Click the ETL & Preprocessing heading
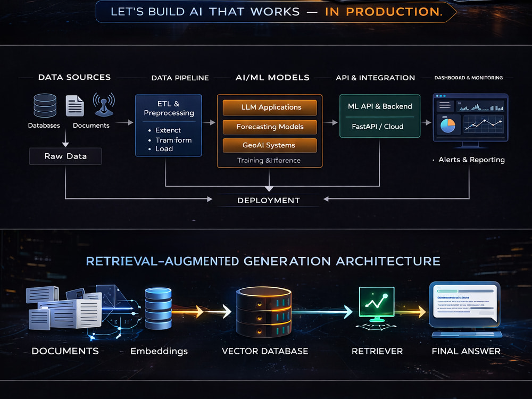532x399 pixels. coord(169,108)
